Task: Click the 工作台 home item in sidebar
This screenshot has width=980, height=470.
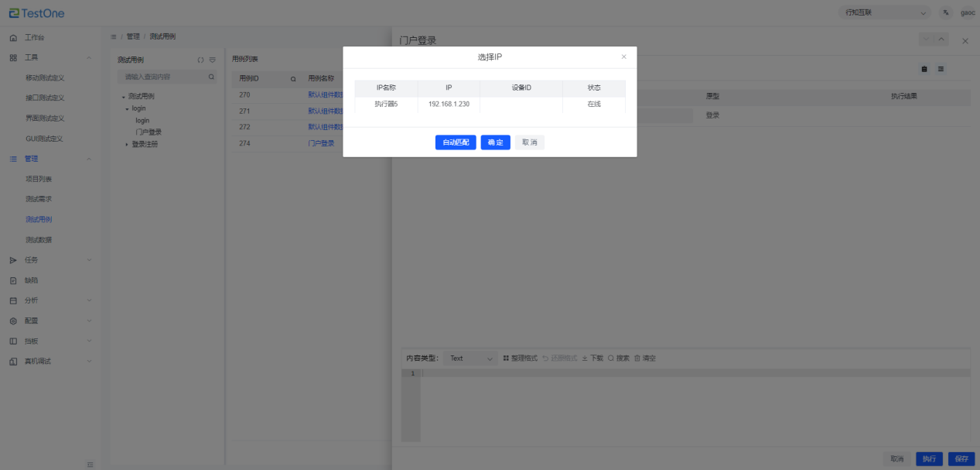Action: [35, 37]
